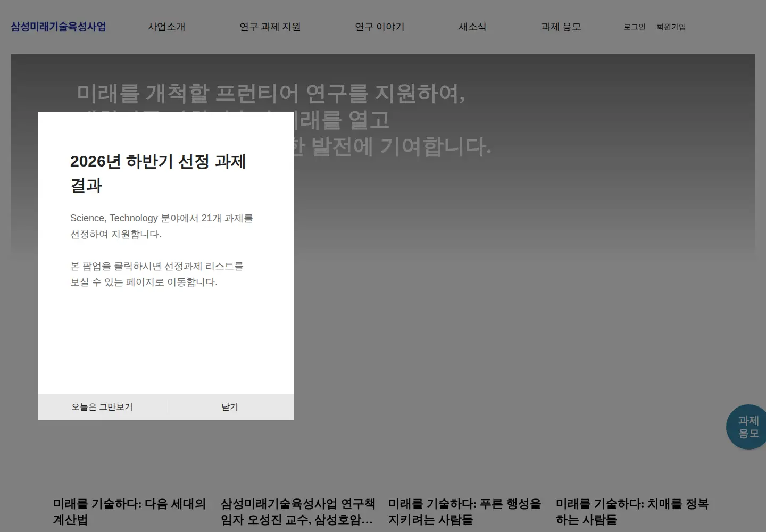Click the 회원가입 link
The width and height of the screenshot is (766, 532).
[671, 27]
